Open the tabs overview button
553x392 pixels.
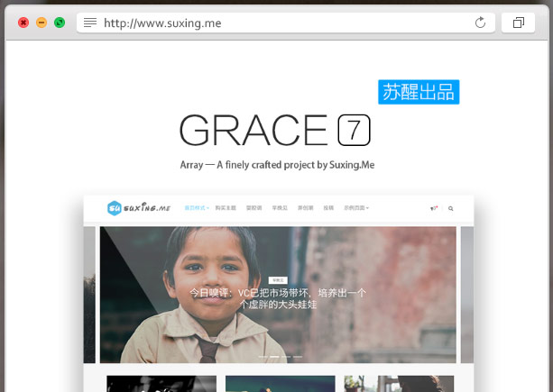[x=518, y=23]
